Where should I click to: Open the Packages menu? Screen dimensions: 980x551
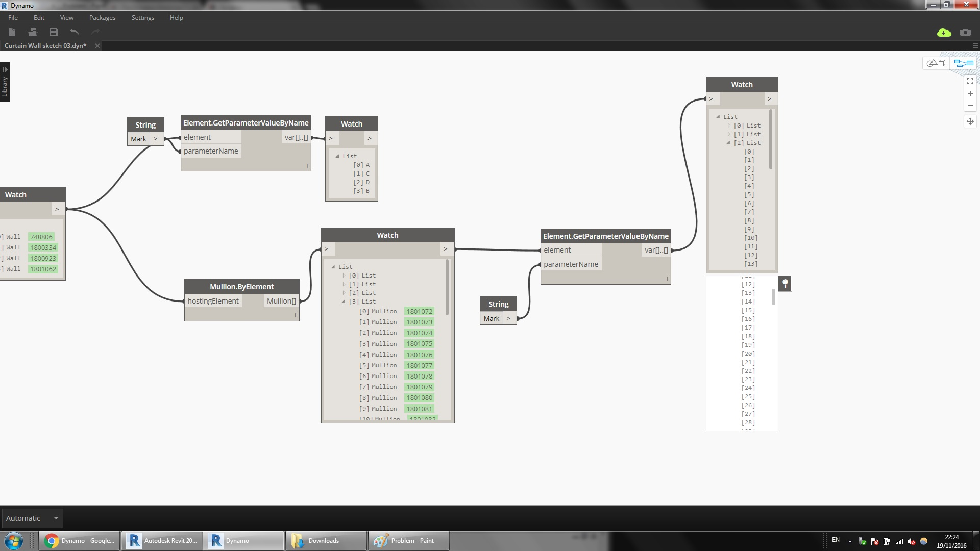pyautogui.click(x=102, y=18)
